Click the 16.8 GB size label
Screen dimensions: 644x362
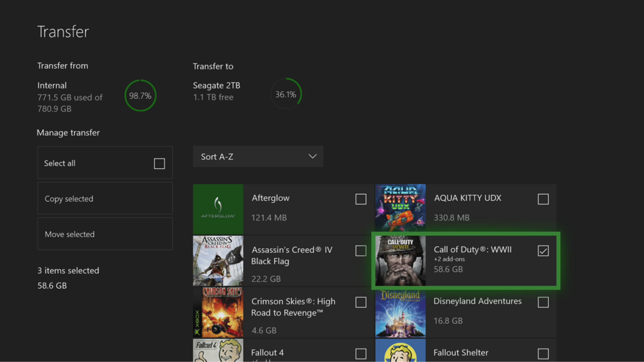click(x=448, y=320)
